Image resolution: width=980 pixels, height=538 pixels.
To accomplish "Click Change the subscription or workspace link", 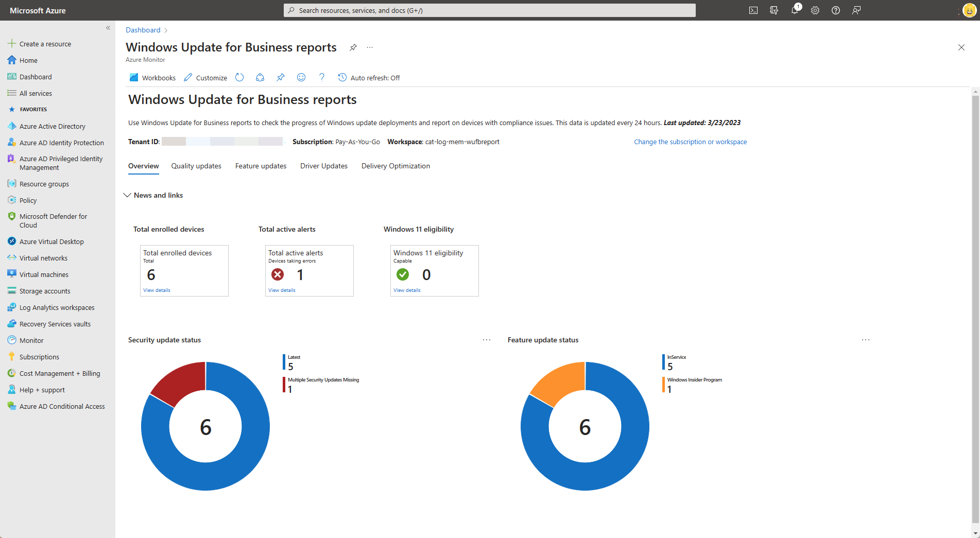I will tap(690, 142).
